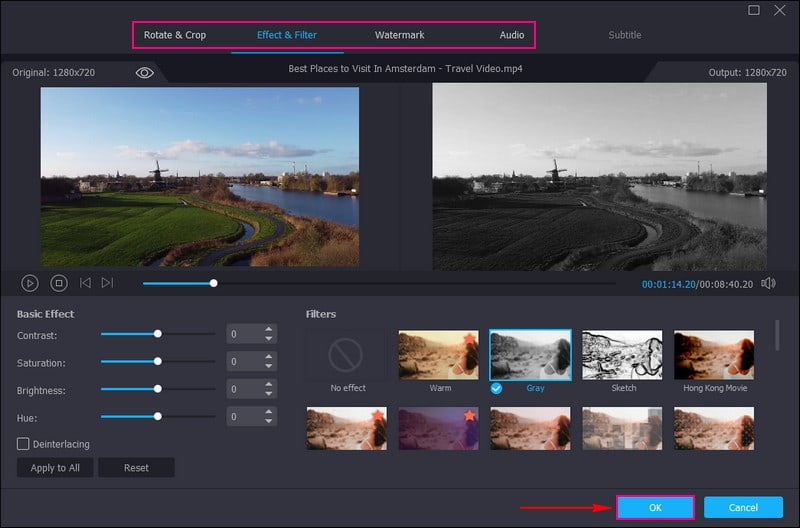Image resolution: width=800 pixels, height=528 pixels.
Task: Select the No effect filter icon
Action: pos(345,355)
